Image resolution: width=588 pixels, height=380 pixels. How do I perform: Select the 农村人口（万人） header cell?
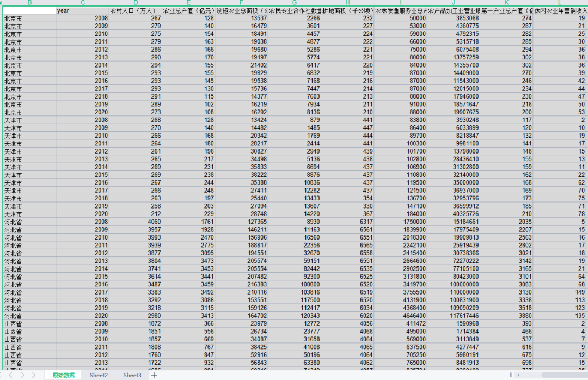pos(136,10)
